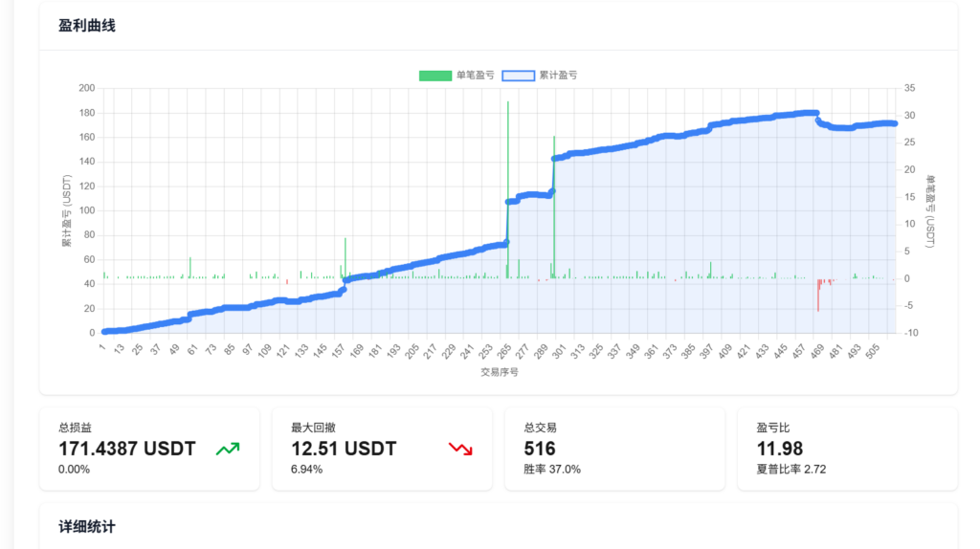Click the blue 累计盈亏 legend swatch
Image resolution: width=980 pixels, height=549 pixels.
tap(518, 75)
